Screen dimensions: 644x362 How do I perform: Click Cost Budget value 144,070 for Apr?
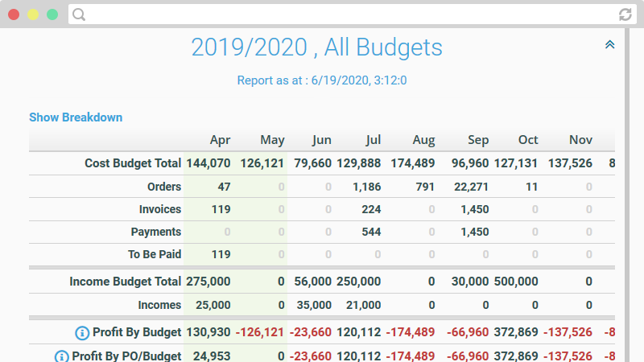tap(208, 163)
